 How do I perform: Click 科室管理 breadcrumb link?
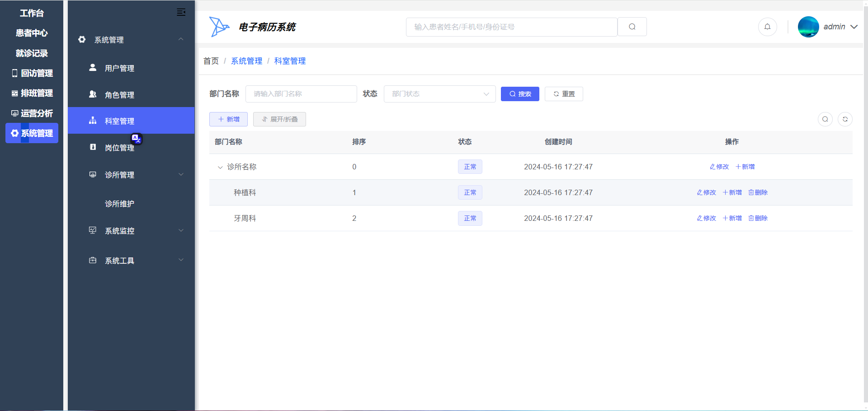pos(290,61)
